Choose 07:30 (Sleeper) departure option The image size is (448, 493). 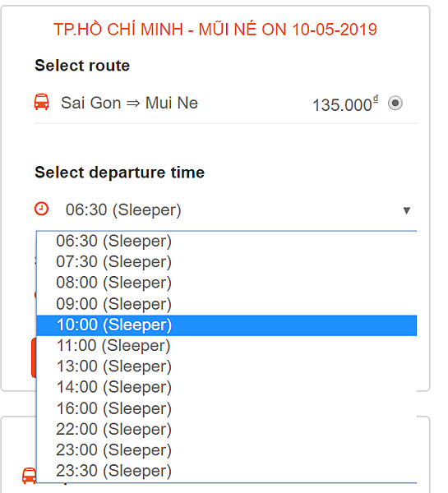pos(227,262)
